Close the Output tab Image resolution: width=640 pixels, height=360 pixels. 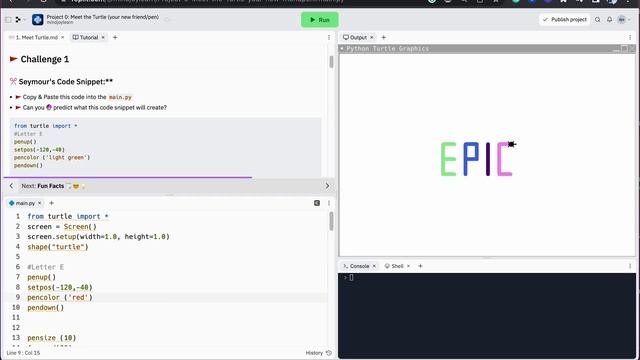tap(371, 37)
